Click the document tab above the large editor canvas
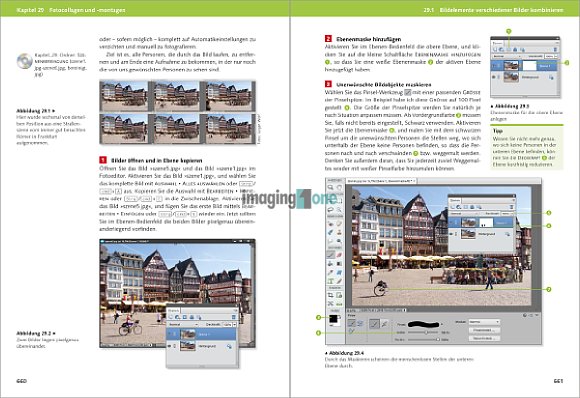This screenshot has height=398, width=580. point(381,181)
